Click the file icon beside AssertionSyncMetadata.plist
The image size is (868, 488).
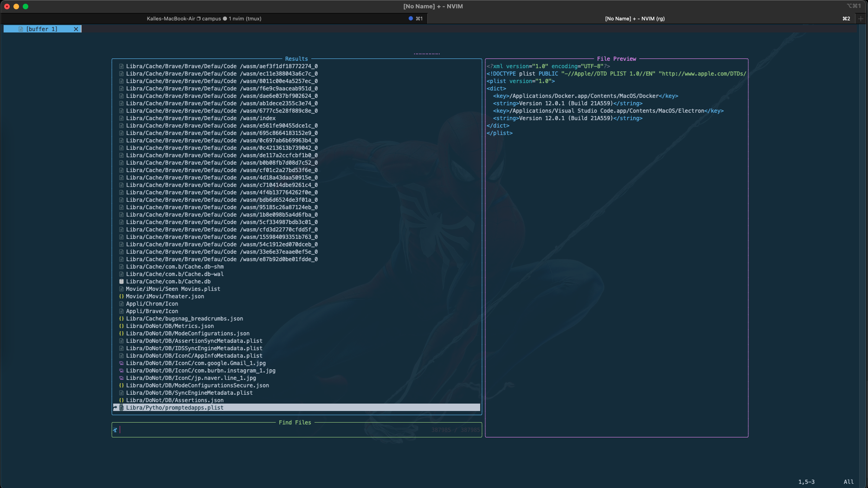(x=122, y=341)
